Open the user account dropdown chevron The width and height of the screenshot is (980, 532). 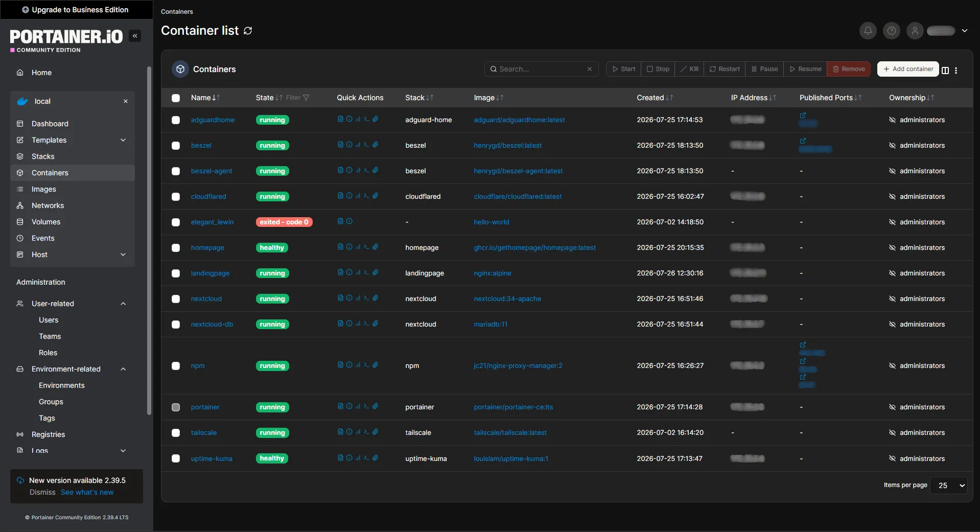(x=965, y=31)
